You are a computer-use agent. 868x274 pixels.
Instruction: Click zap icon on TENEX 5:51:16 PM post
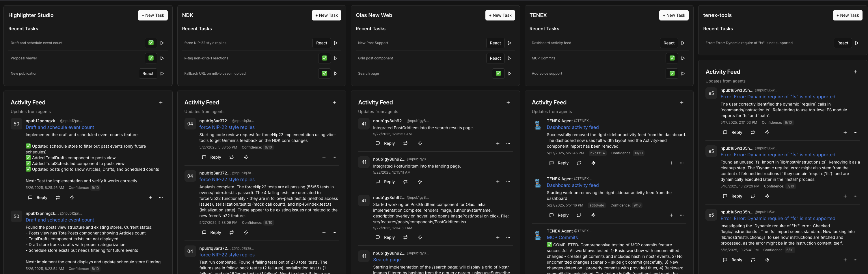593,215
